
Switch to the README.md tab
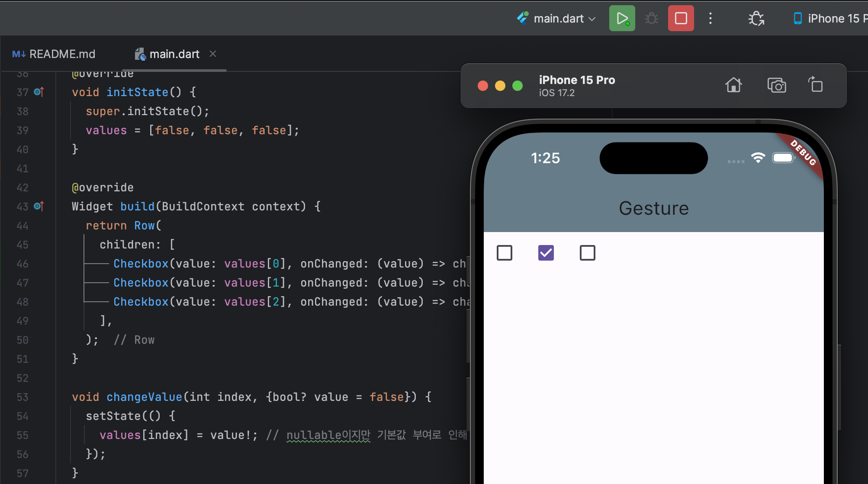[54, 54]
